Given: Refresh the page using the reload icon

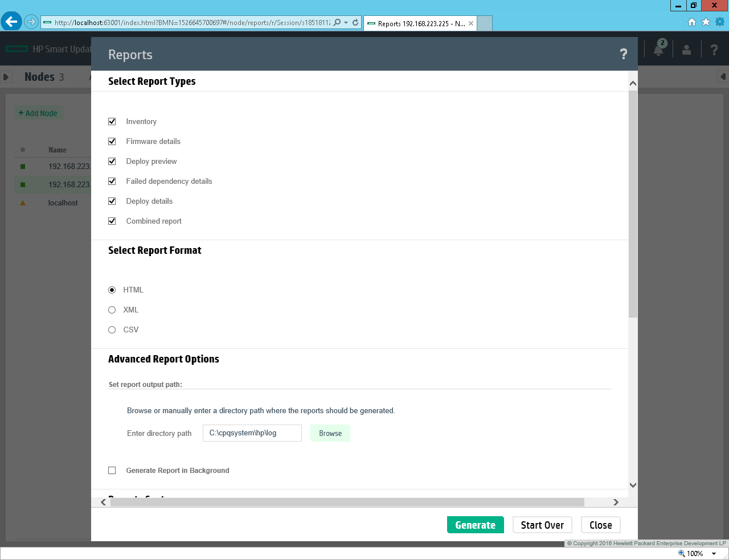Looking at the screenshot, I should point(355,23).
